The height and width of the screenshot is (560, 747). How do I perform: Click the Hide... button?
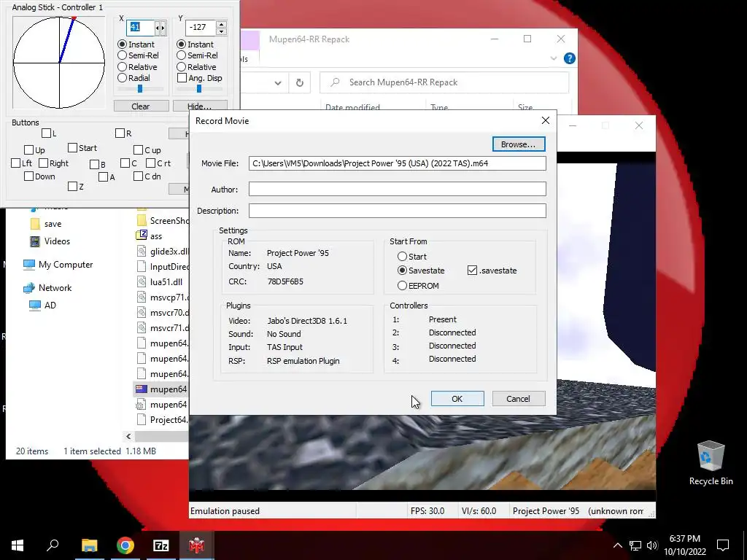click(x=200, y=106)
